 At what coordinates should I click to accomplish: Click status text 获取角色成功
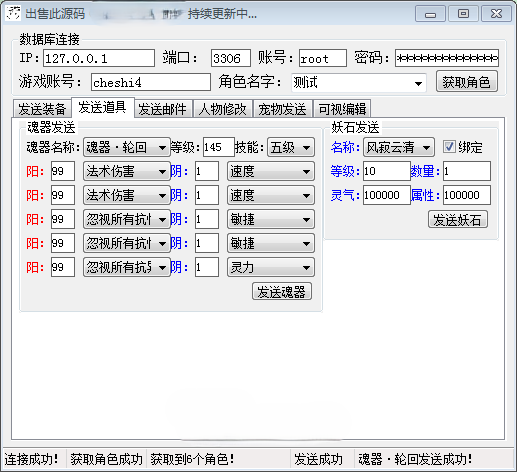point(106,459)
